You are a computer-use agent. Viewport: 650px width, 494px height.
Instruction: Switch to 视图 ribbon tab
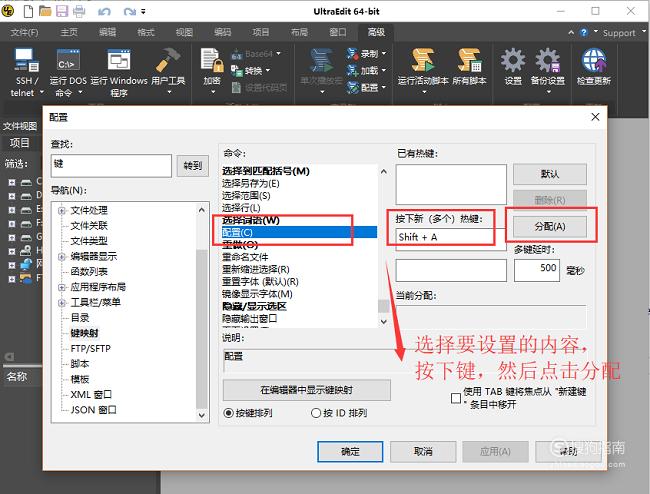click(x=184, y=32)
